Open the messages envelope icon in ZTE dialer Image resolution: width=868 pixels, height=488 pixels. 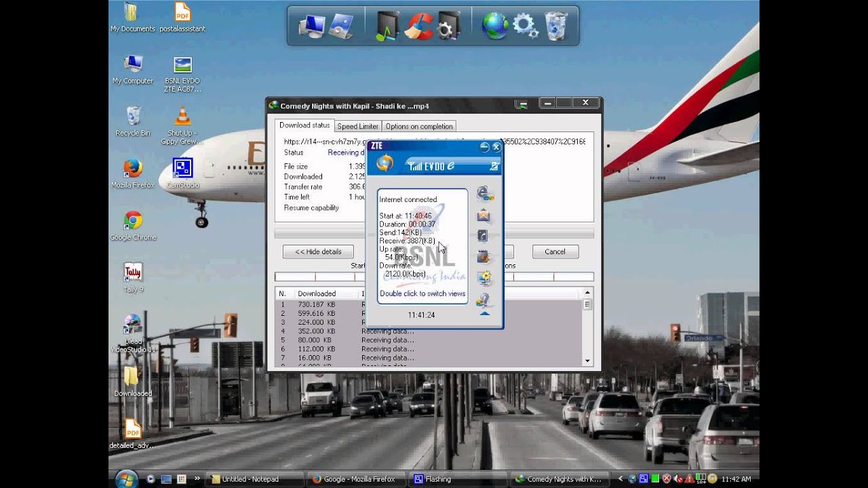[x=484, y=216]
